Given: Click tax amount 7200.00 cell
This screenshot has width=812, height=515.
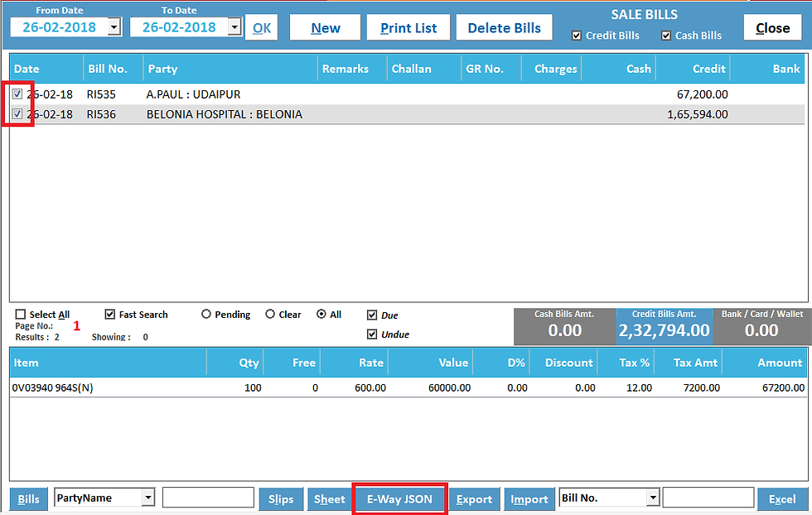Looking at the screenshot, I should coord(702,387).
